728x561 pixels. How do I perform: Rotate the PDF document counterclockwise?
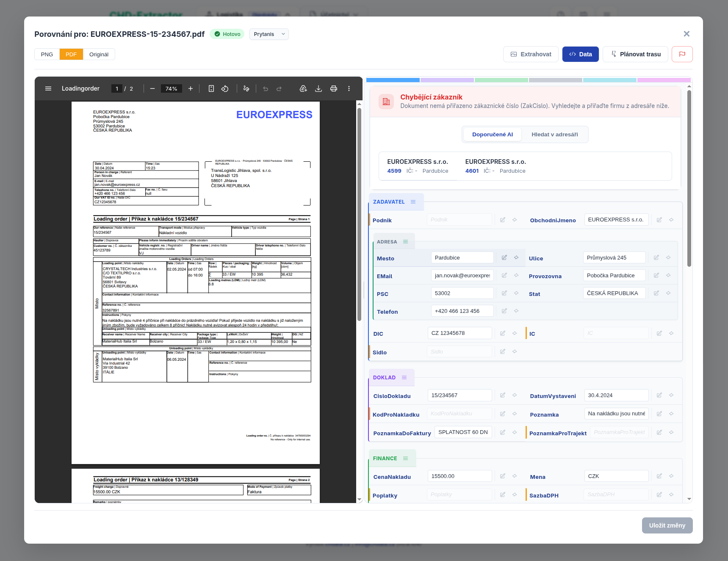click(x=225, y=88)
